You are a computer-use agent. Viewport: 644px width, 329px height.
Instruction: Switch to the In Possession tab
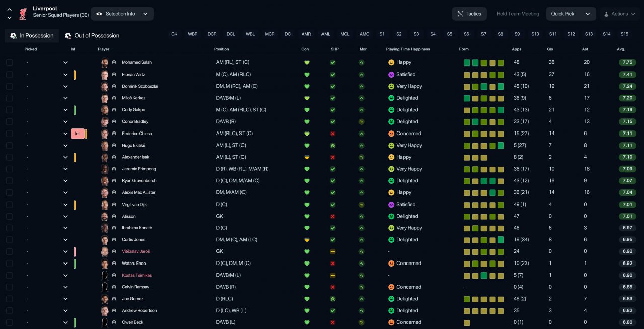pyautogui.click(x=32, y=36)
